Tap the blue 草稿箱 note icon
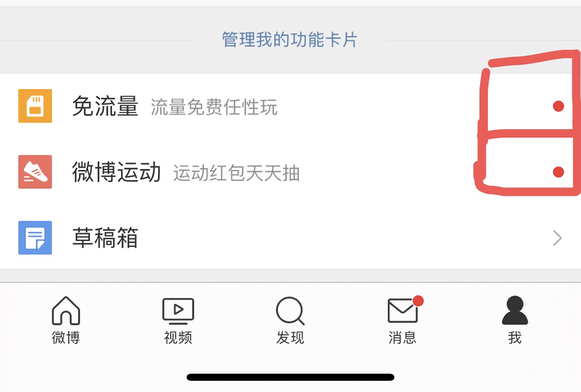Image resolution: width=581 pixels, height=392 pixels. coord(35,237)
